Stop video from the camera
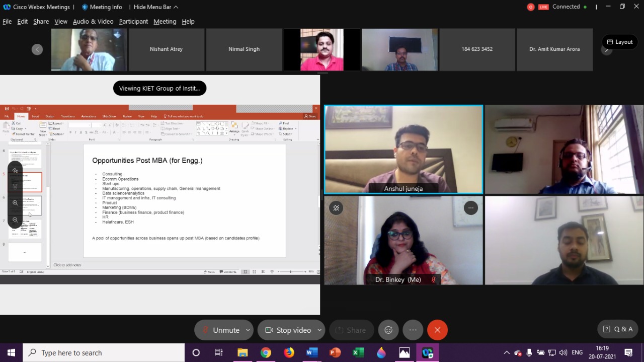 tap(288, 330)
